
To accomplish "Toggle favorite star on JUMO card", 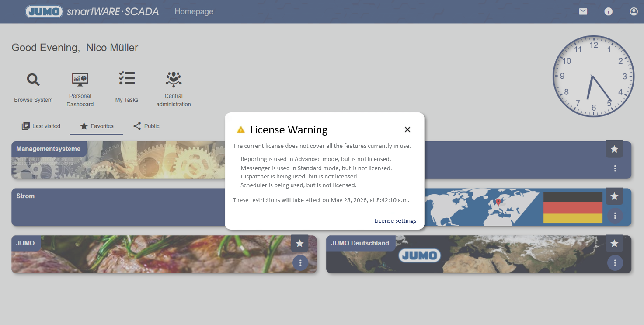I will (x=299, y=243).
